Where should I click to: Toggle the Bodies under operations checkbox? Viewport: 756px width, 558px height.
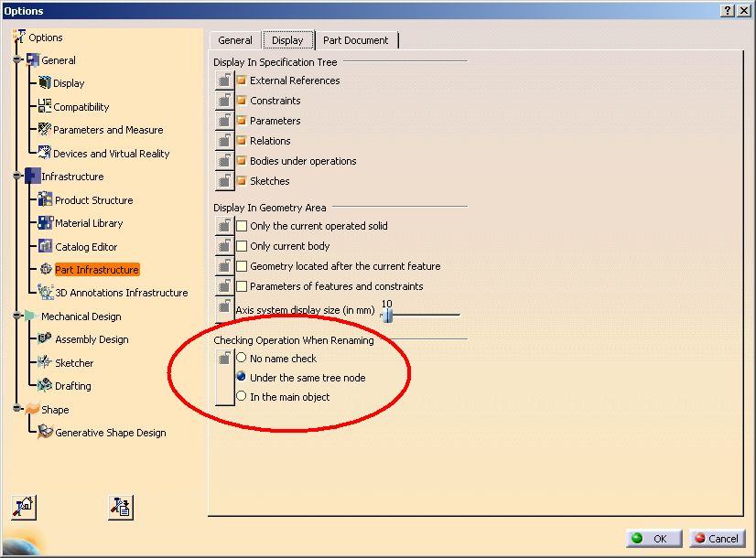(x=242, y=161)
